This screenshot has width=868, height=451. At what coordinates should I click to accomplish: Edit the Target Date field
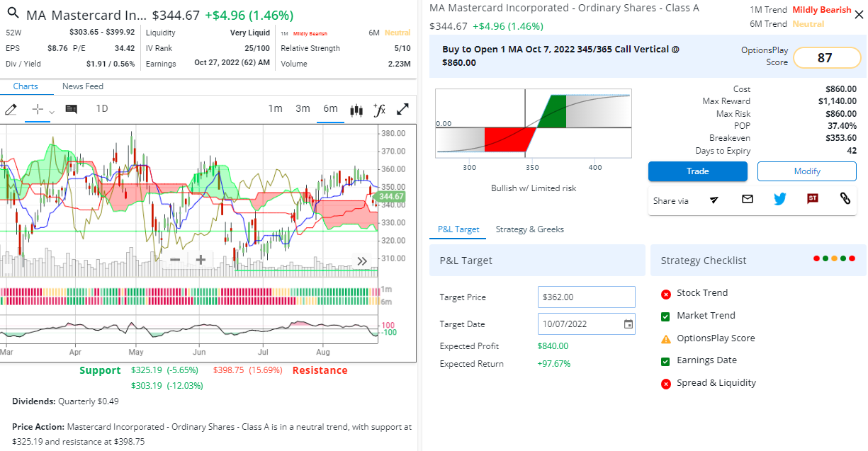pos(587,324)
